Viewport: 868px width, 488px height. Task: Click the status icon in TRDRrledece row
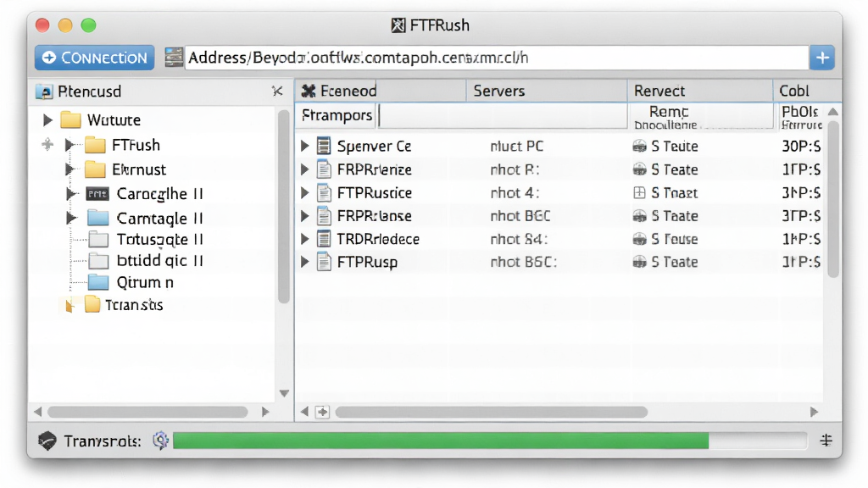click(639, 239)
